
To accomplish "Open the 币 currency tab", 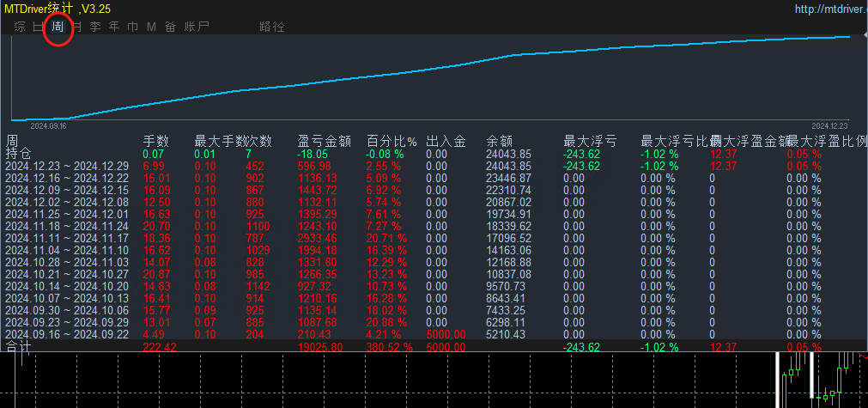I will point(133,27).
